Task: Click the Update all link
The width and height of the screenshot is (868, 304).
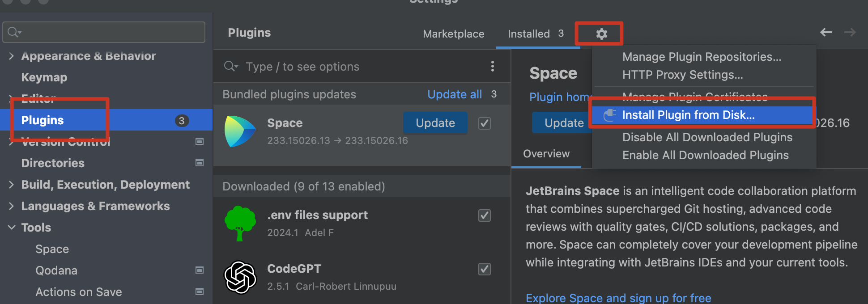Action: click(x=455, y=94)
